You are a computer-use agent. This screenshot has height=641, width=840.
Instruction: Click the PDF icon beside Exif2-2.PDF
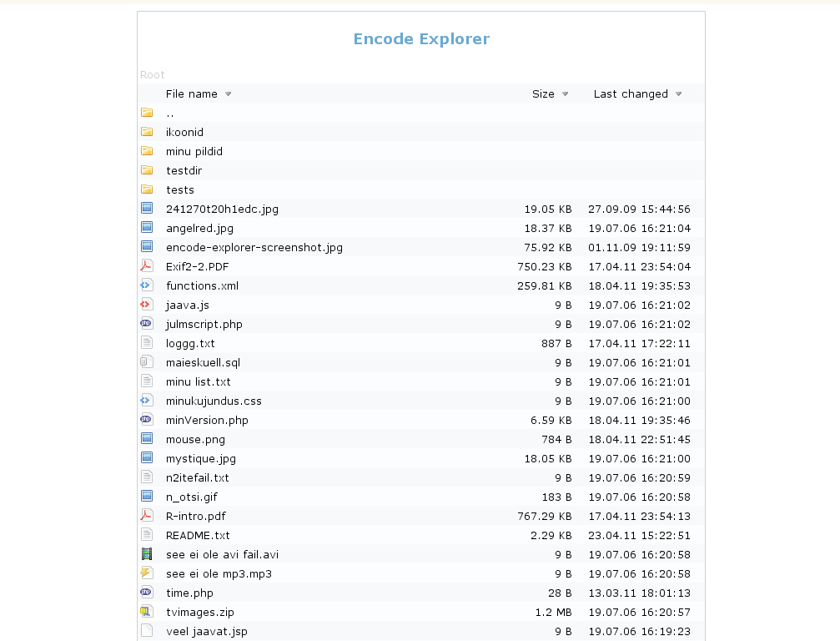[x=147, y=266]
